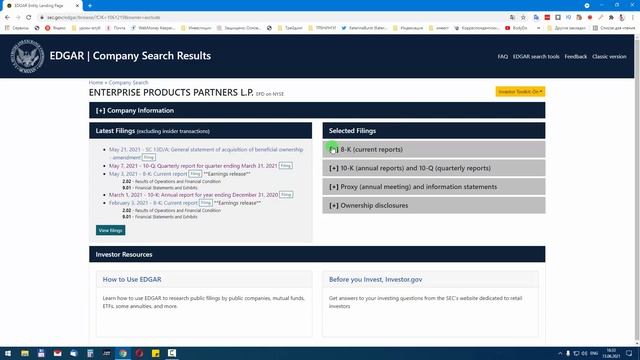Open the notifications center icon

(629, 353)
